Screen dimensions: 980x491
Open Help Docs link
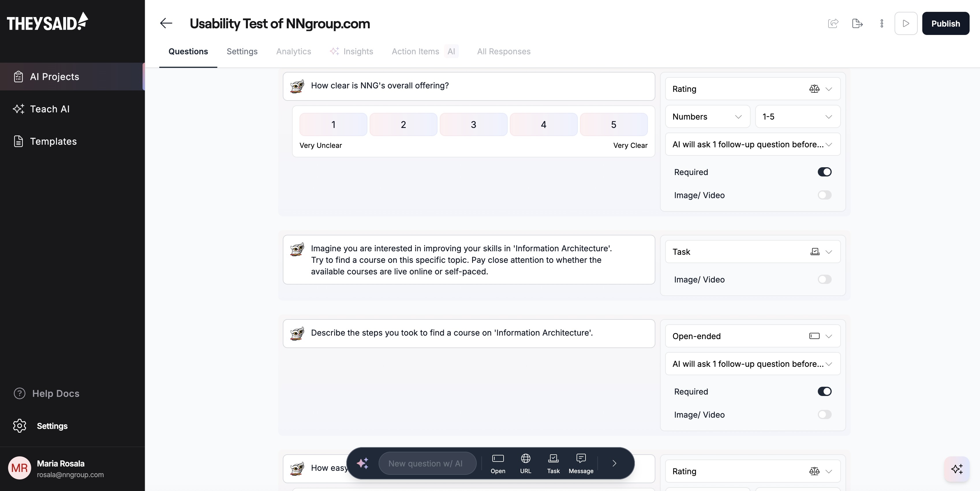point(46,394)
